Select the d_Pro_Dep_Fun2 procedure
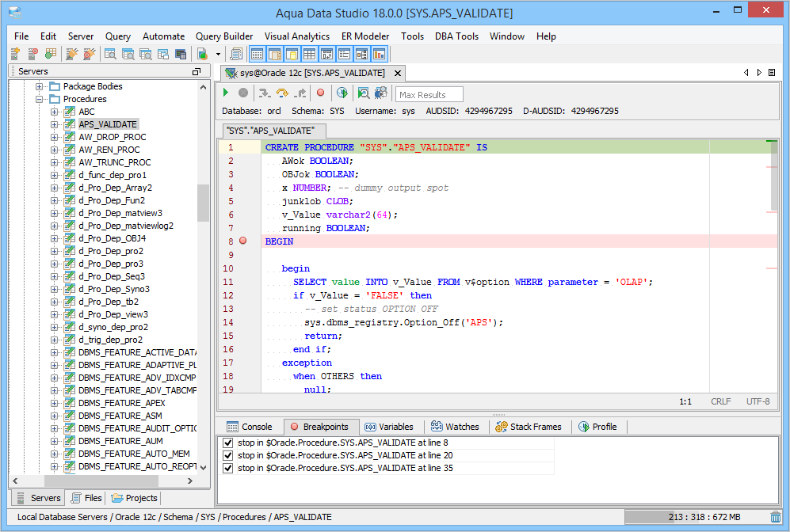This screenshot has width=790, height=532. [x=112, y=201]
